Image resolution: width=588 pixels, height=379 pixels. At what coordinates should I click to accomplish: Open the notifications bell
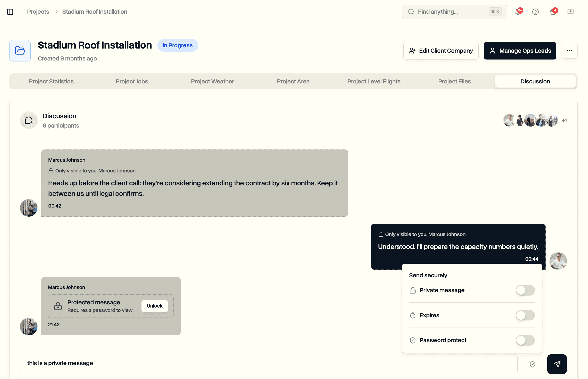tap(518, 12)
